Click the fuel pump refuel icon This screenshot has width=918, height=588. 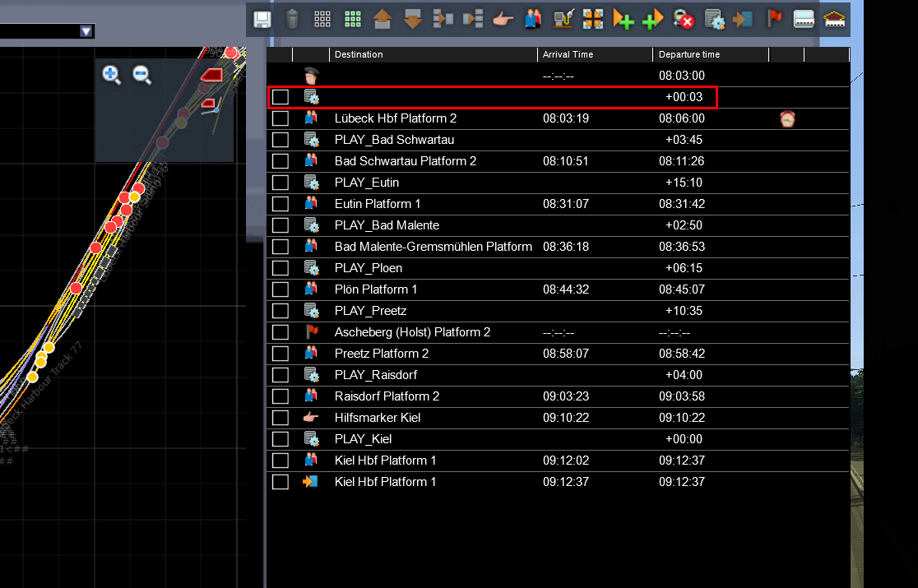563,19
